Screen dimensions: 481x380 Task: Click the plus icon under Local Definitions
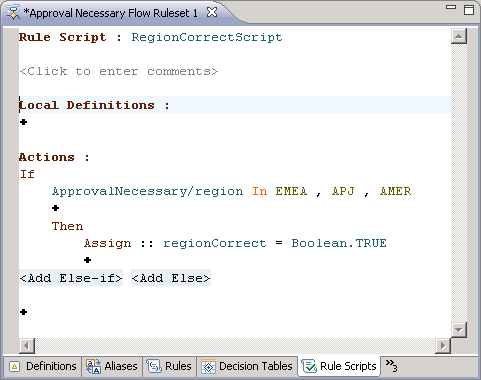point(23,122)
